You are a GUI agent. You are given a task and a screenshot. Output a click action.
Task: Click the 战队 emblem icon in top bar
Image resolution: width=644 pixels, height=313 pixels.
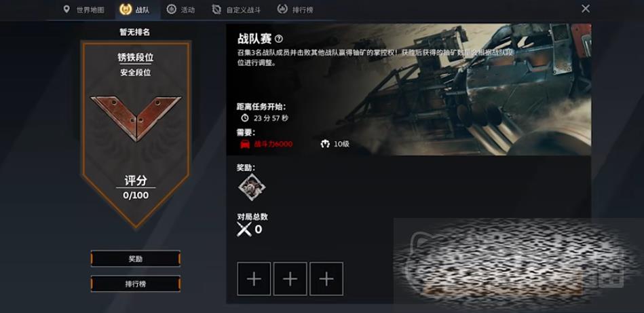[x=126, y=10]
